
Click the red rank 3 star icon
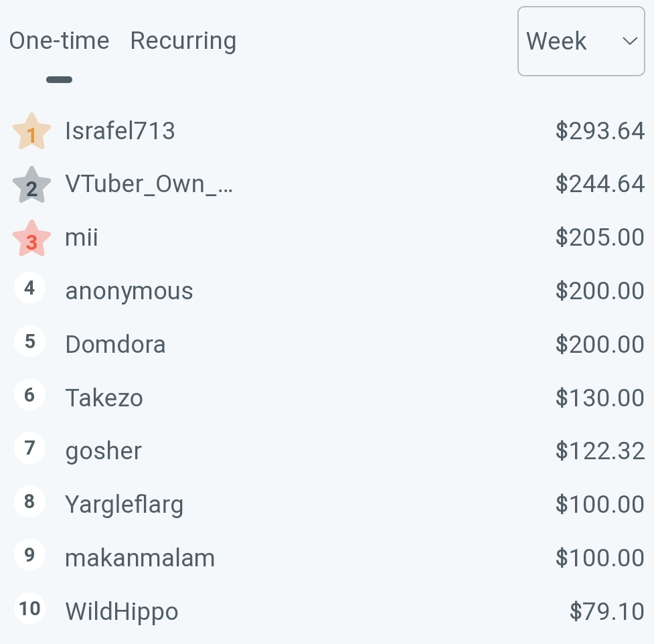[x=31, y=238]
